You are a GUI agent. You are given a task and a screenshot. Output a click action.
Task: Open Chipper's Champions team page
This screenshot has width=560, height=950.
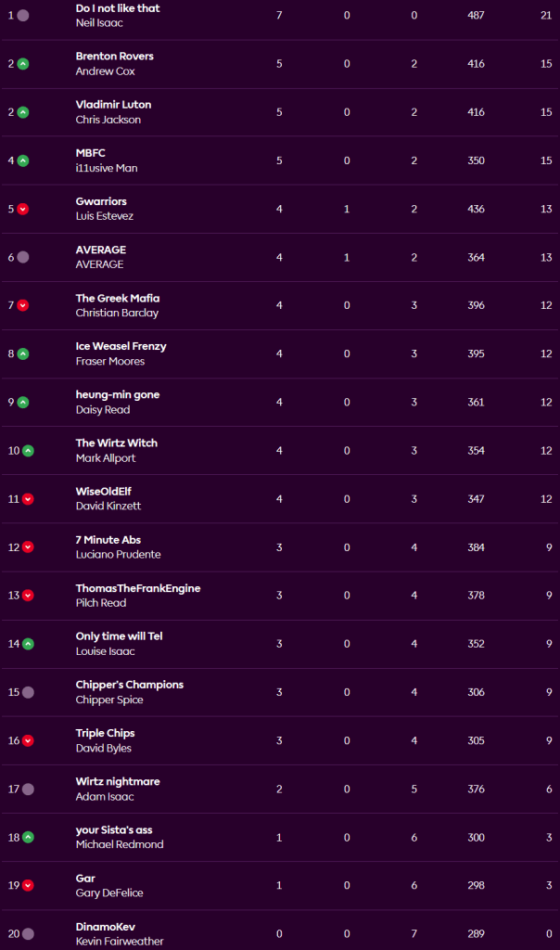129,685
